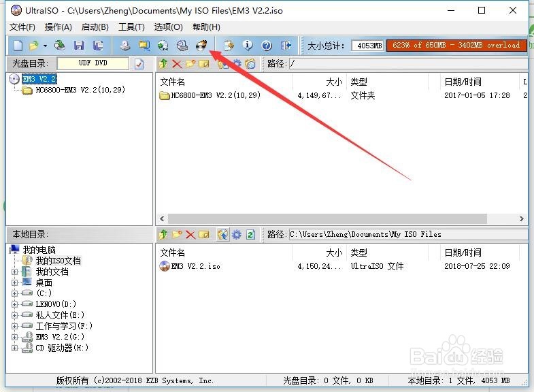Click the disc properties checkmark icon beside UDF DVD
The image size is (534, 392).
click(139, 64)
